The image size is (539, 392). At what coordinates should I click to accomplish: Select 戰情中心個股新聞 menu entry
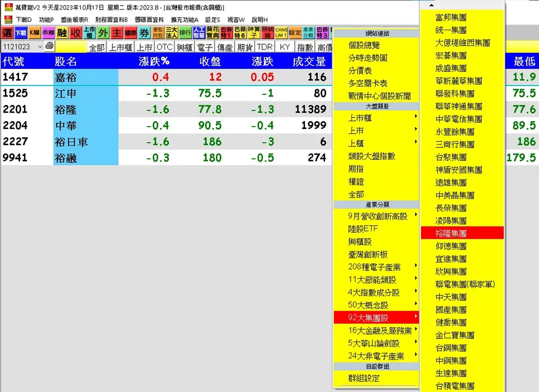376,96
